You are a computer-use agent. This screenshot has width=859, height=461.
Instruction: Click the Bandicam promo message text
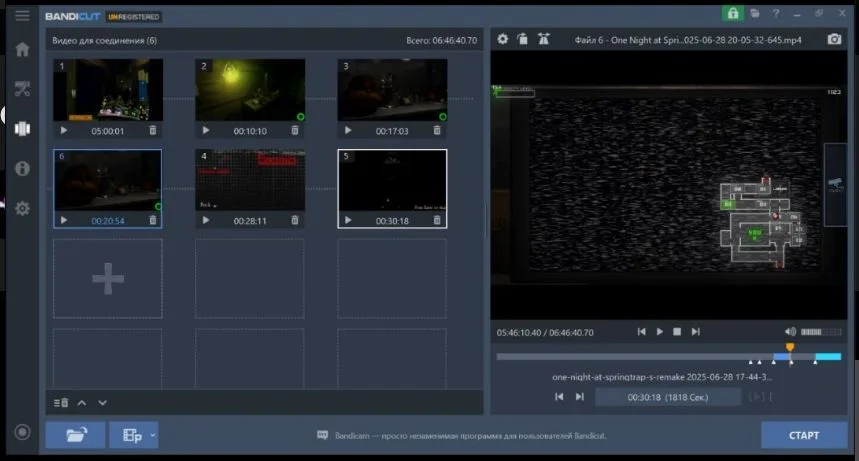471,436
